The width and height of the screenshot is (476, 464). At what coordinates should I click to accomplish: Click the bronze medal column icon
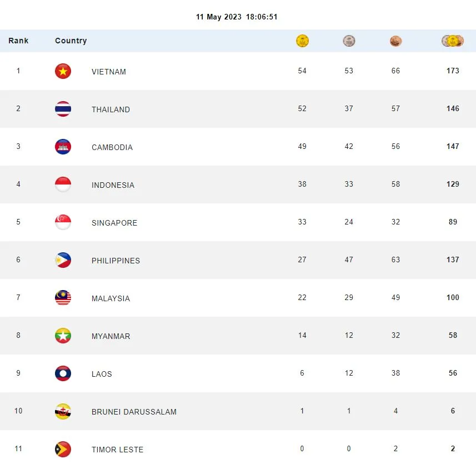click(395, 41)
